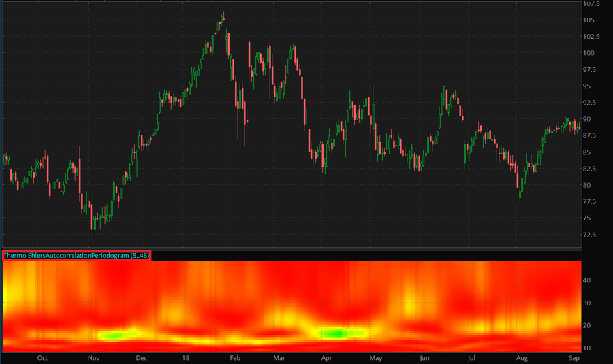Click the Thermo EhlersAutocorrelationPeriodogram study label

click(x=76, y=256)
